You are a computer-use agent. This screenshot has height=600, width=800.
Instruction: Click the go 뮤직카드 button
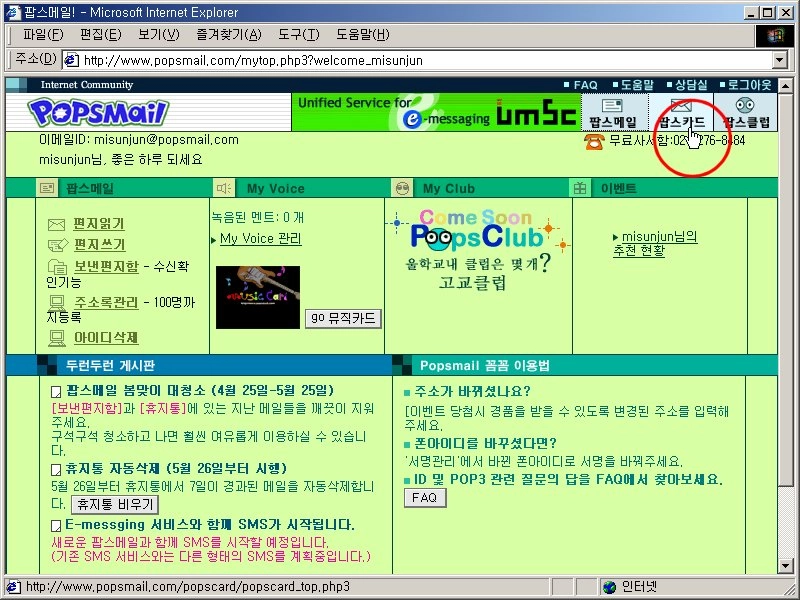tap(343, 318)
